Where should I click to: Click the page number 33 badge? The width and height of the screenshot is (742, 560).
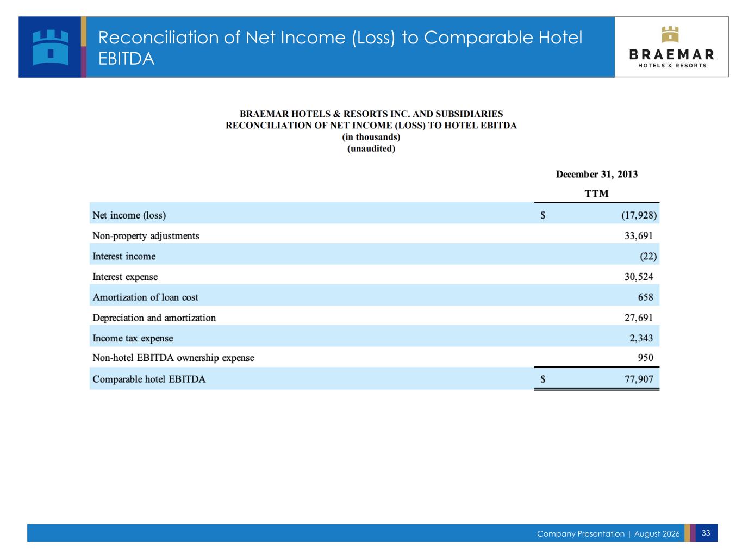point(706,533)
